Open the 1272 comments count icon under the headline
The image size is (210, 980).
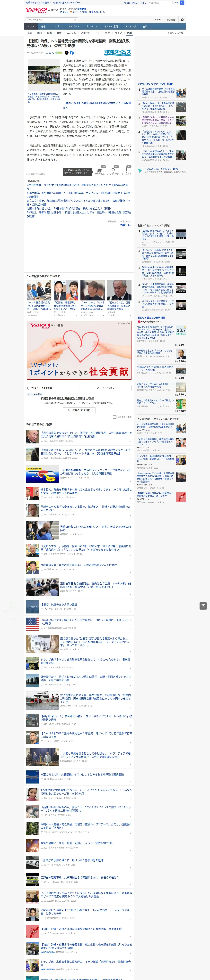[x=51, y=53]
